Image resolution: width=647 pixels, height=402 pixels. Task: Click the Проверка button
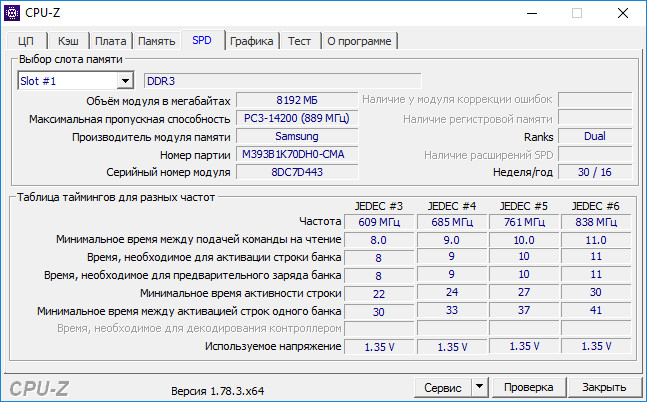tap(528, 387)
